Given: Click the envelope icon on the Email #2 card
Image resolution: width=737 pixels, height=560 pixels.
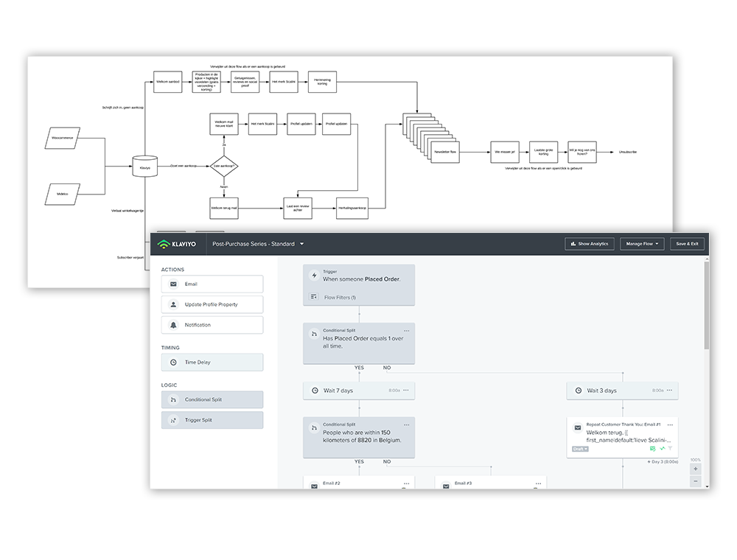Looking at the screenshot, I should tap(314, 486).
